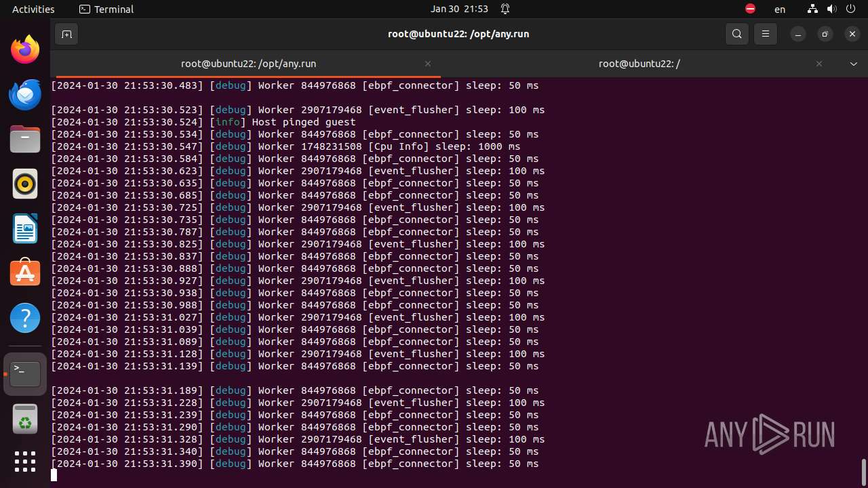Open the Terminal app menu in top bar
The image size is (868, 488).
pyautogui.click(x=106, y=9)
